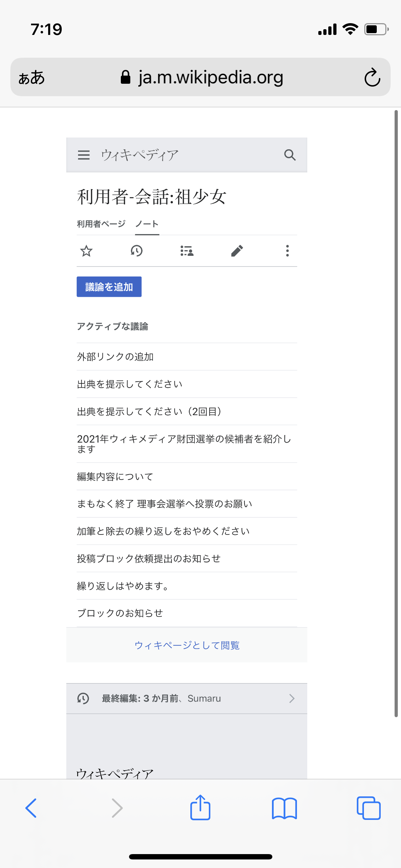Open ウィキページとして閲覧 link

point(187,645)
